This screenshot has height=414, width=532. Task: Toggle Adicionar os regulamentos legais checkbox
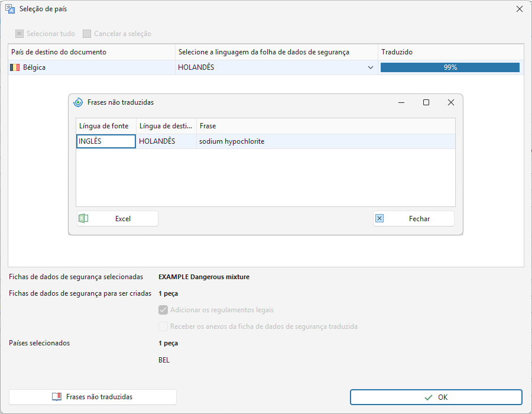[163, 310]
